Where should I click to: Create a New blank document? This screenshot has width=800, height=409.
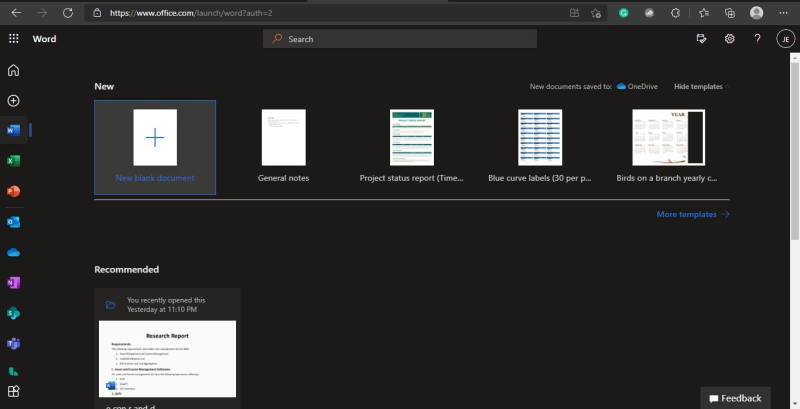pos(155,147)
